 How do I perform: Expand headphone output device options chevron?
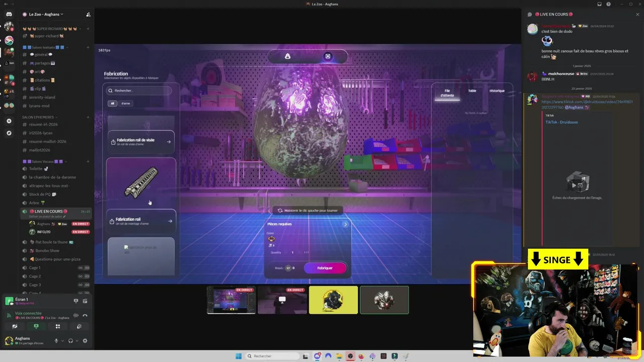coord(77,341)
